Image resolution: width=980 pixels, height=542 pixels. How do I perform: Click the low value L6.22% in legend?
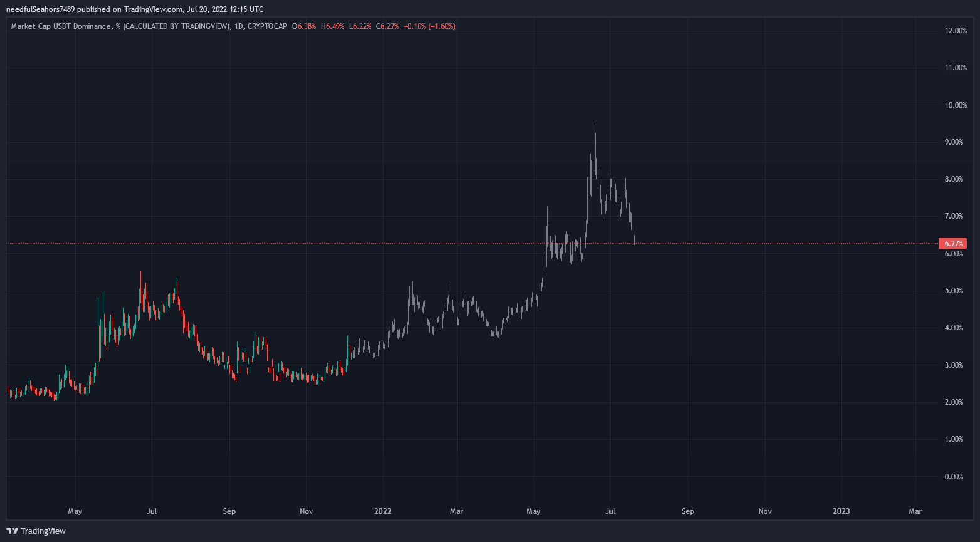pos(361,26)
